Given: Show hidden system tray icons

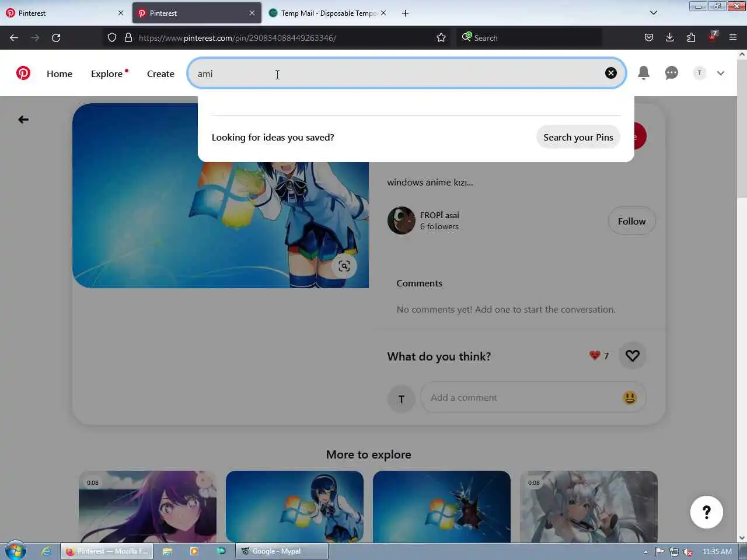Looking at the screenshot, I should pyautogui.click(x=645, y=552).
